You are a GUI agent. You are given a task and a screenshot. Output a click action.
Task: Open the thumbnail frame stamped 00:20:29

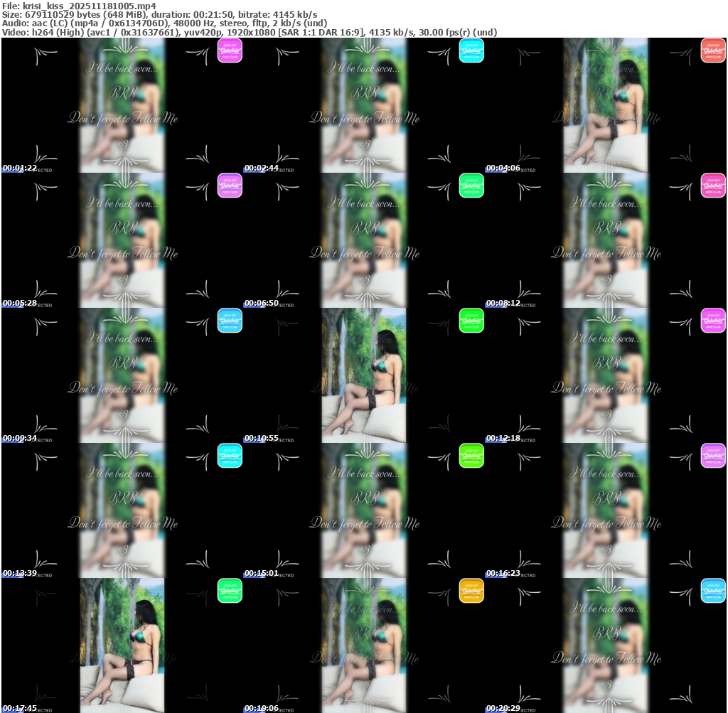tap(606, 645)
